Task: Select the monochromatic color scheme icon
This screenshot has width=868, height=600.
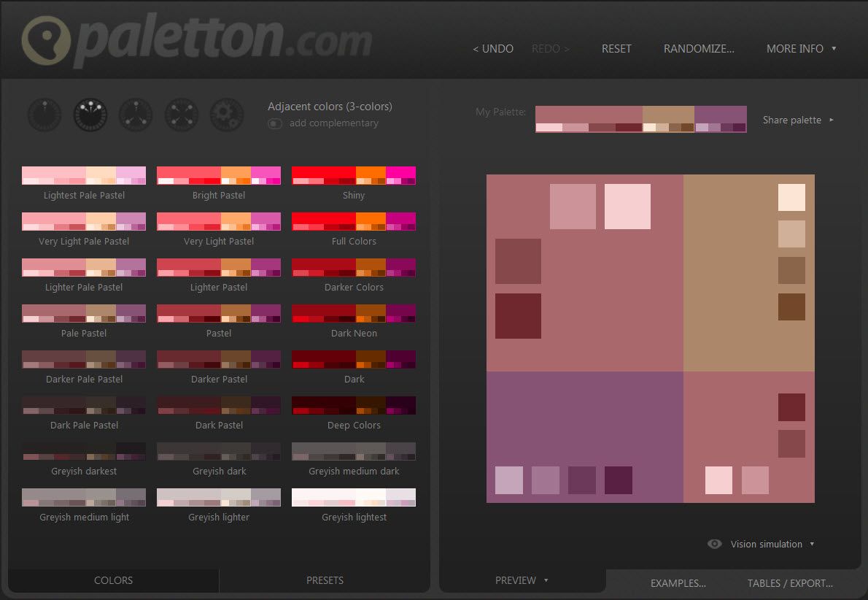Action: 44,115
